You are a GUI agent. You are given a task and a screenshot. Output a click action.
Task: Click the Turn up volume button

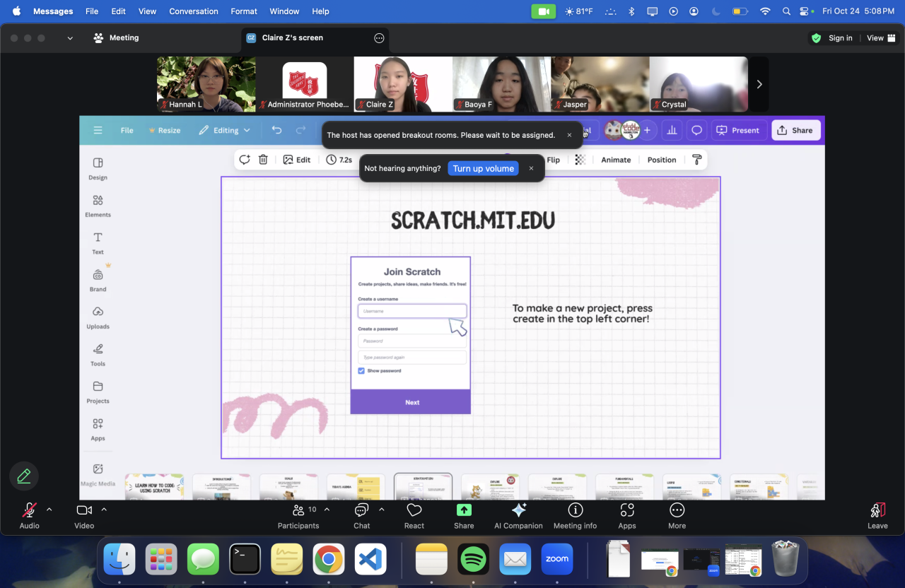484,169
